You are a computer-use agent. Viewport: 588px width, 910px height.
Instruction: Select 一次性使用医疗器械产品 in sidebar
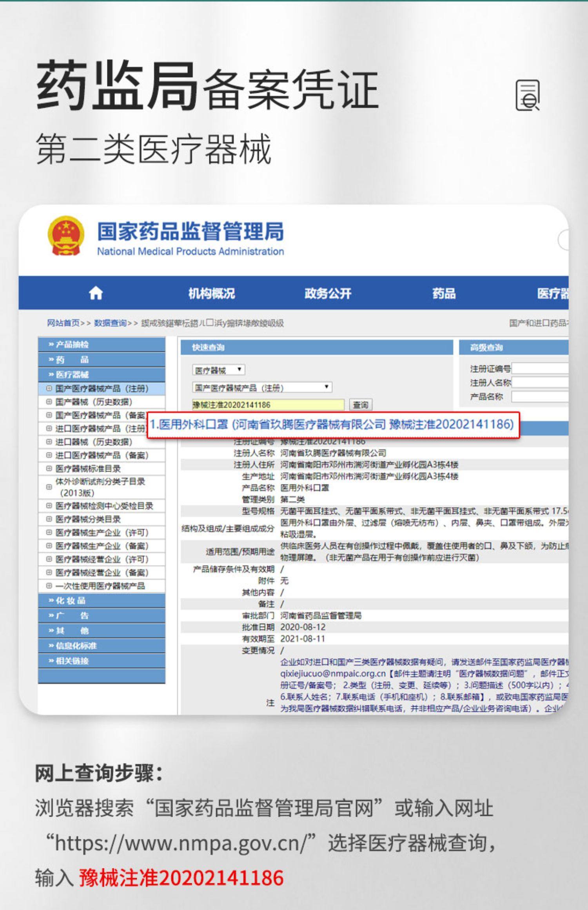point(102,586)
